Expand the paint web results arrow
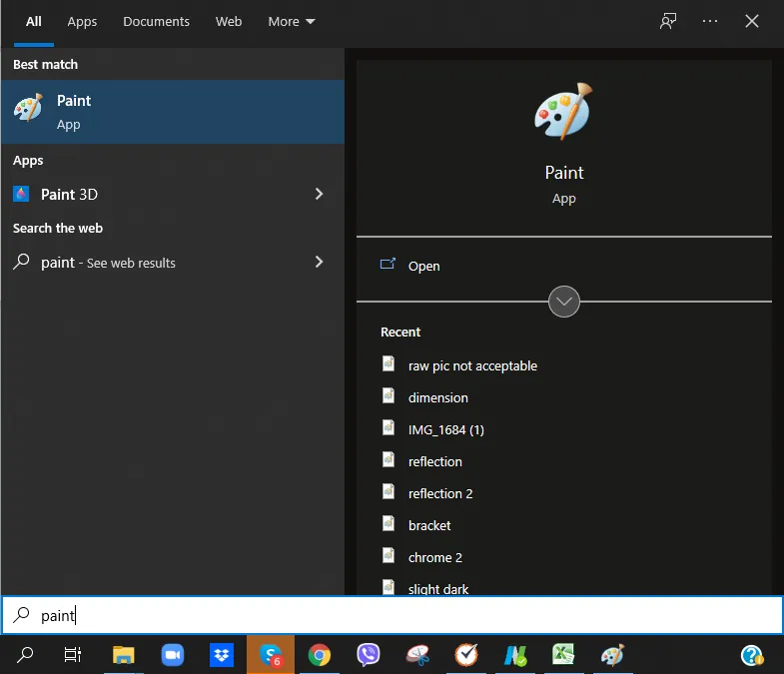 pyautogui.click(x=319, y=262)
